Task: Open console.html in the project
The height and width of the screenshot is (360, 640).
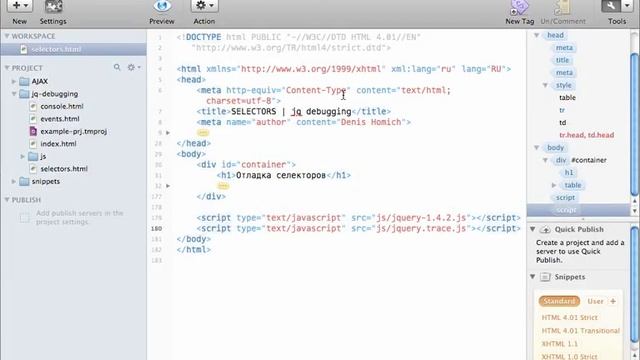Action: pos(62,106)
